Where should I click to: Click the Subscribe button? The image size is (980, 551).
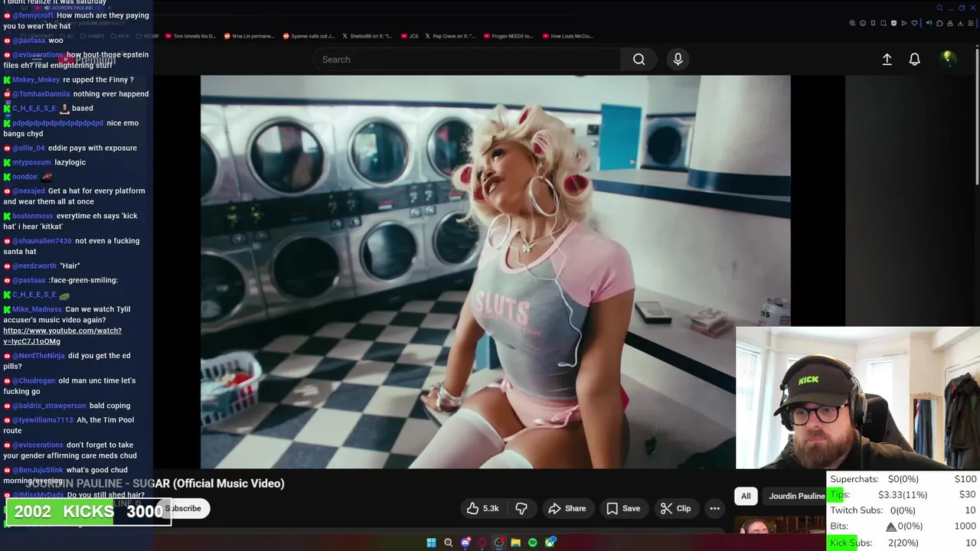[183, 508]
